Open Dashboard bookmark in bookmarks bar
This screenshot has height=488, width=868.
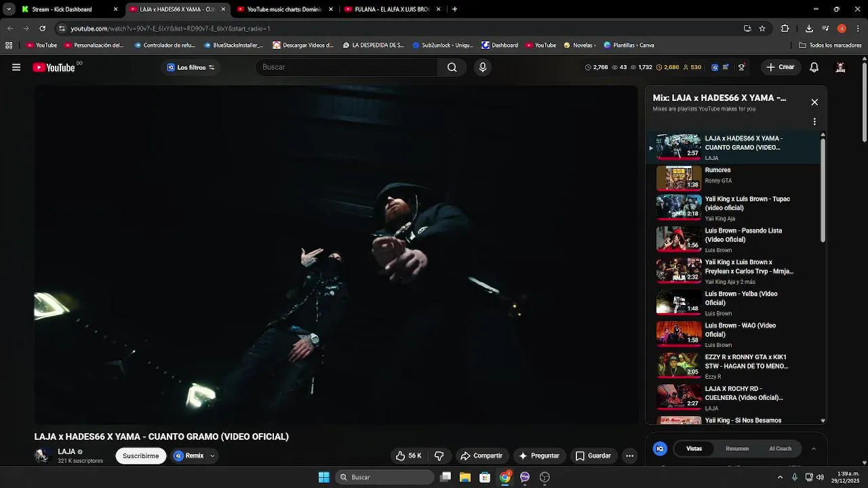click(x=500, y=45)
